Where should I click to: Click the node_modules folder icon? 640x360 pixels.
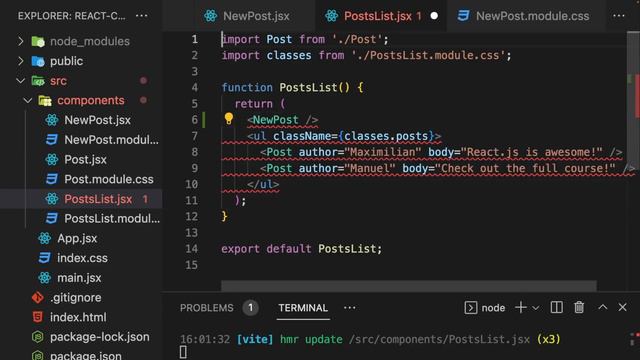(38, 42)
